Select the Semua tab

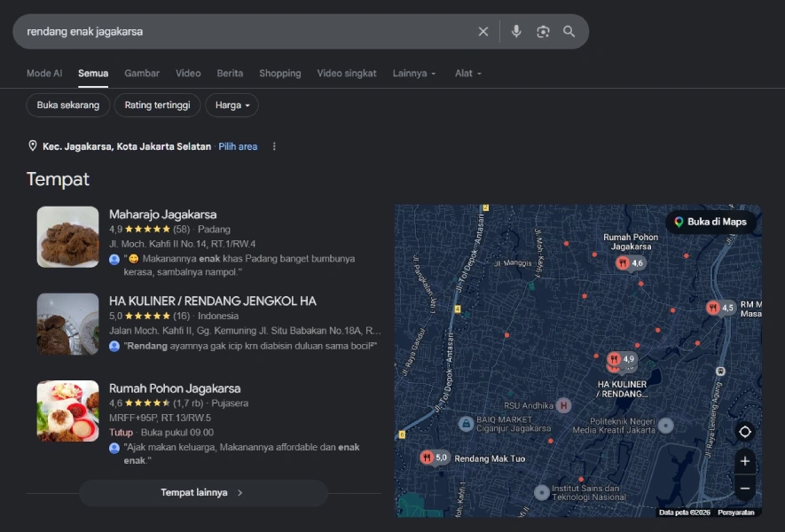point(93,73)
